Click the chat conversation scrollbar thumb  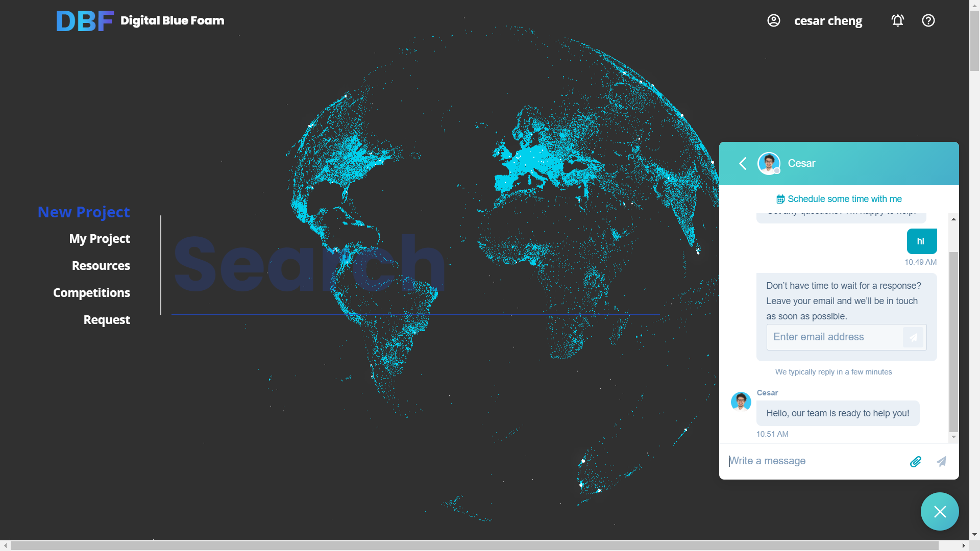tap(953, 342)
